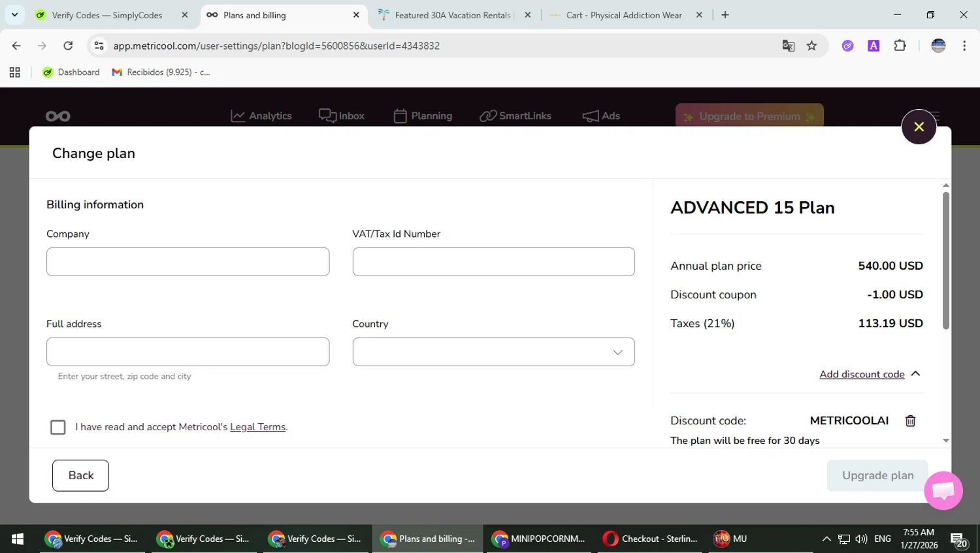Click the Upgrade plan button
The image size is (980, 553).
tap(877, 475)
